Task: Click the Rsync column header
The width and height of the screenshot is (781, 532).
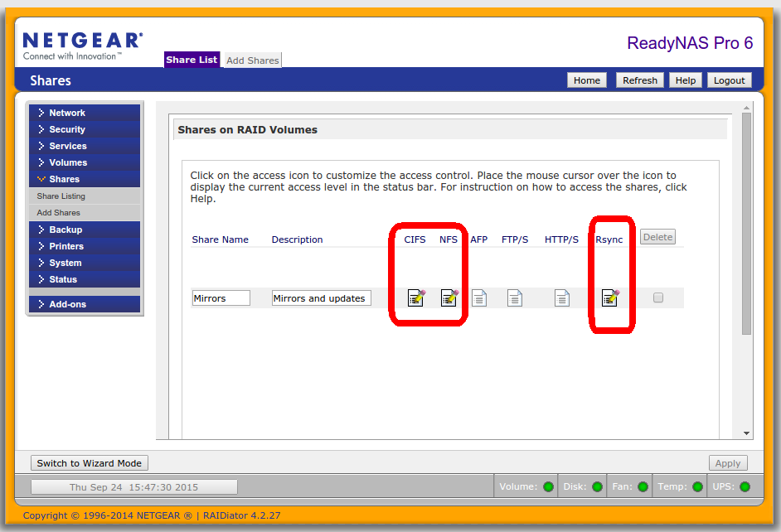Action: (x=609, y=239)
